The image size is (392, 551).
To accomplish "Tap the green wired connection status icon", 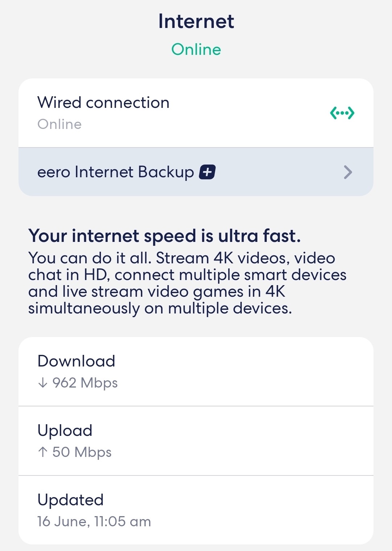I will (x=342, y=113).
